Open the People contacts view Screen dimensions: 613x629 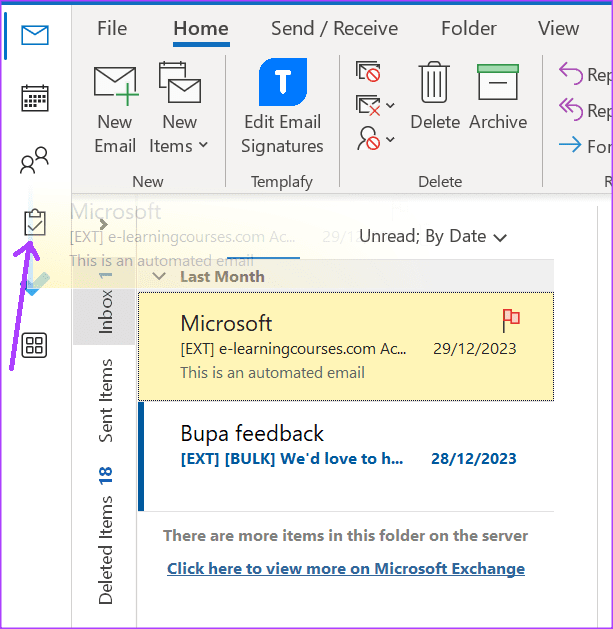click(35, 160)
